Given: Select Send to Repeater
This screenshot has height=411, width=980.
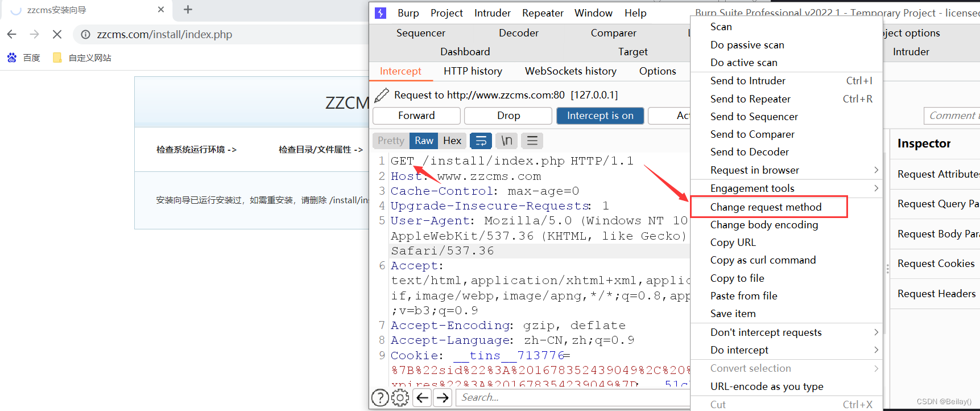Looking at the screenshot, I should pyautogui.click(x=787, y=99).
